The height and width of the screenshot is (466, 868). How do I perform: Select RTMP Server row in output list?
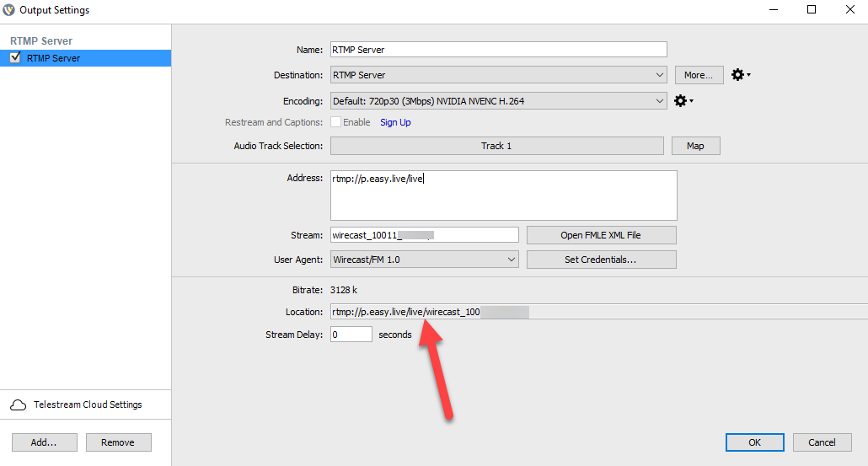(85, 58)
